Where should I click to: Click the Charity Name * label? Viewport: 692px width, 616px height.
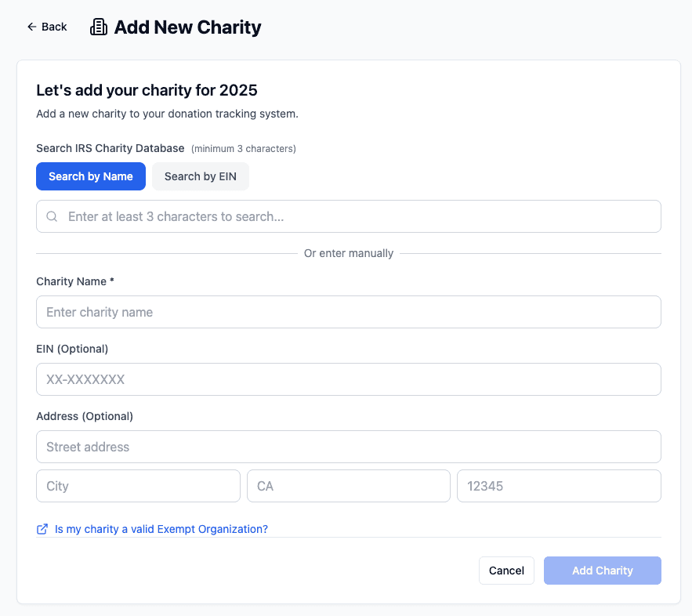[x=75, y=281]
